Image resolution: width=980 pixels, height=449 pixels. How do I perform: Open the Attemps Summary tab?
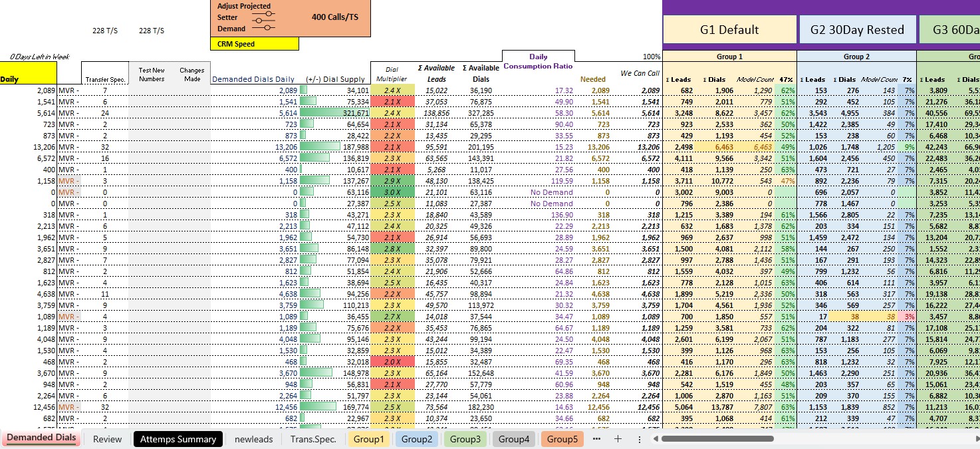click(x=176, y=439)
